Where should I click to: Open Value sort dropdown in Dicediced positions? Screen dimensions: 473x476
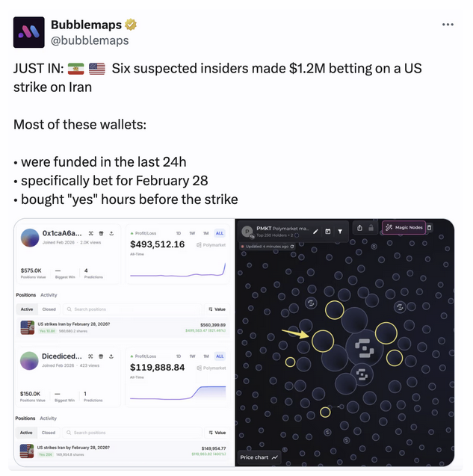click(x=217, y=433)
